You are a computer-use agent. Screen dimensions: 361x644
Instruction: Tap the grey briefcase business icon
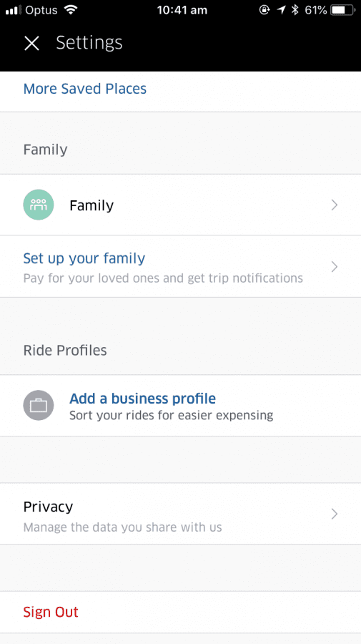[39, 406]
